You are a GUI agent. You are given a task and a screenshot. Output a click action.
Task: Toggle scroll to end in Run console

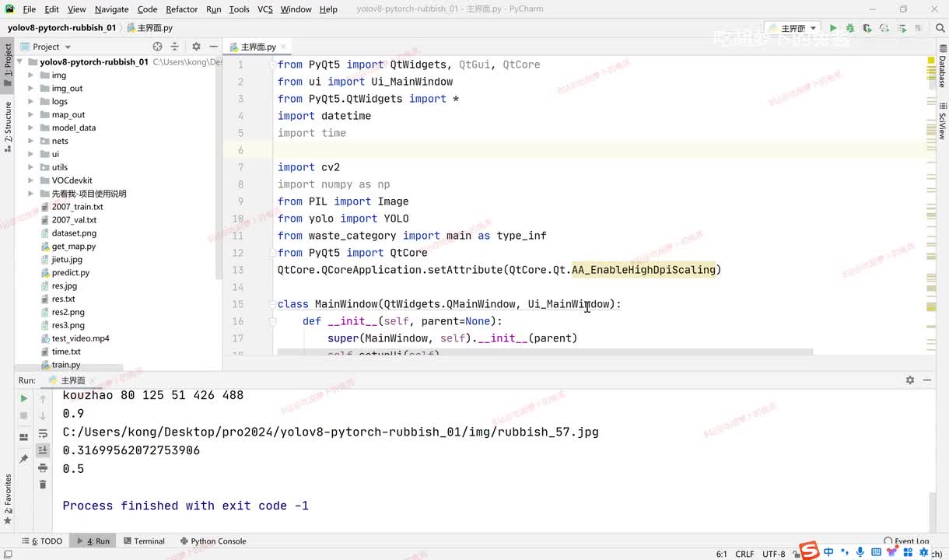pos(43,450)
